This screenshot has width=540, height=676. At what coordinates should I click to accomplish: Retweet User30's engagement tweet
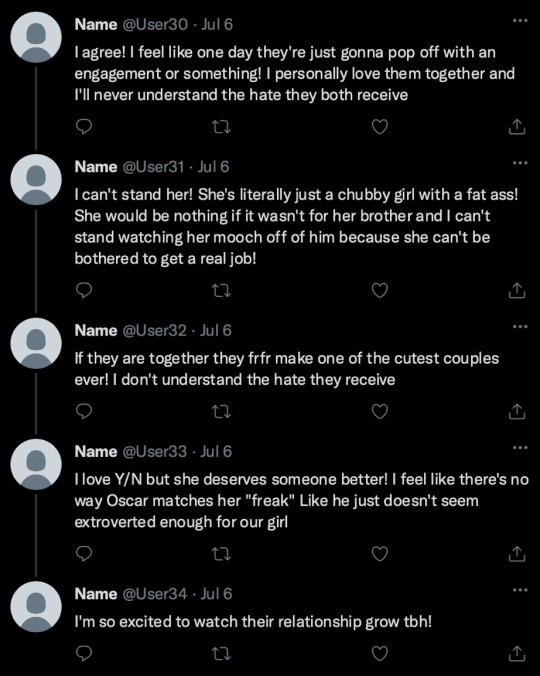[x=222, y=127]
